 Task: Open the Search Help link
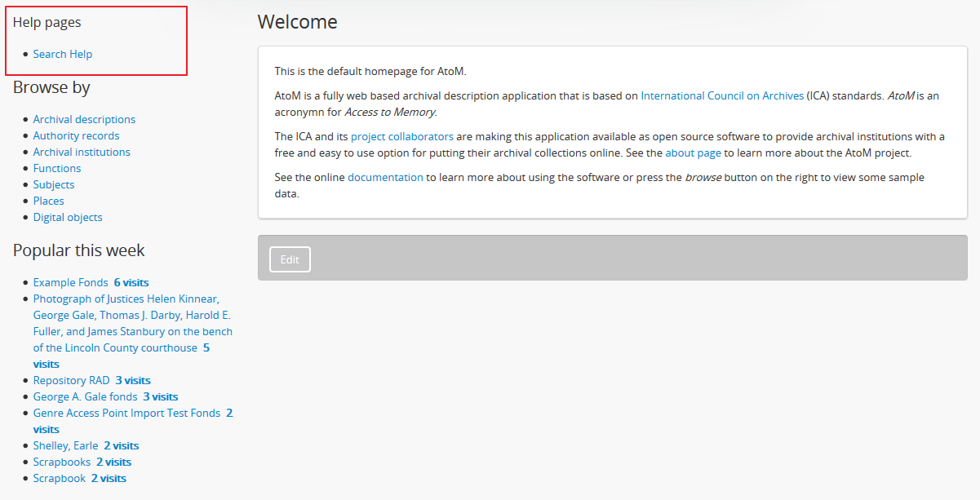coord(63,54)
